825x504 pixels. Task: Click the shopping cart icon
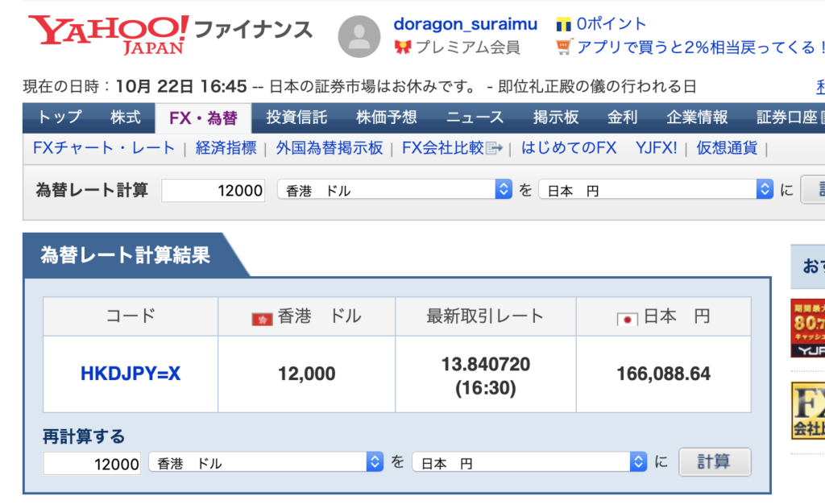564,48
